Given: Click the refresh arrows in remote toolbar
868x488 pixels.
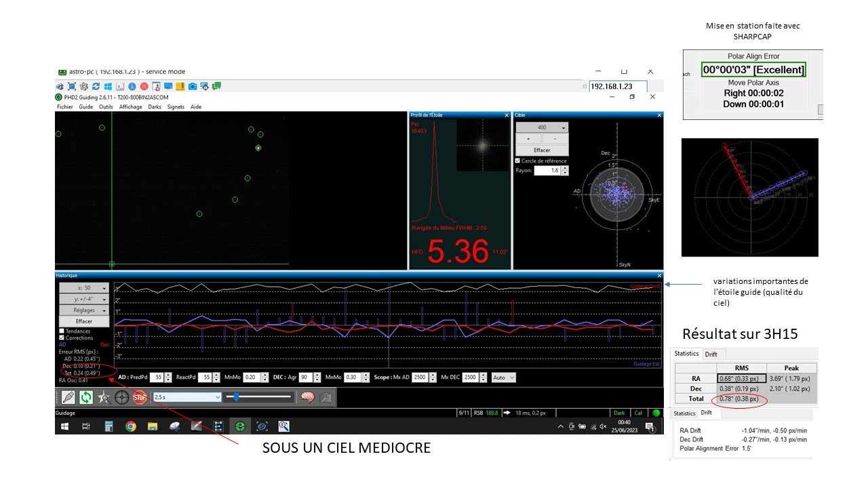Looking at the screenshot, I should point(96,86).
